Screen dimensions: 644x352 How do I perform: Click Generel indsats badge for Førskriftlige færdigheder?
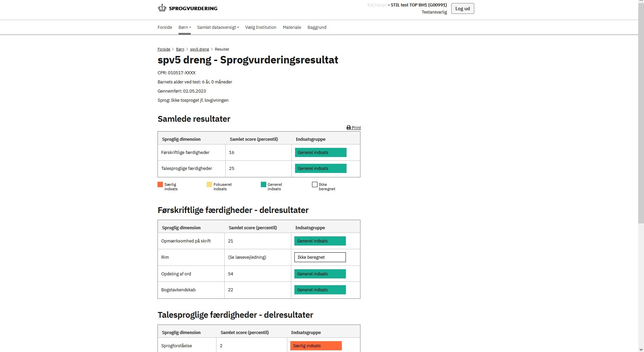(320, 153)
